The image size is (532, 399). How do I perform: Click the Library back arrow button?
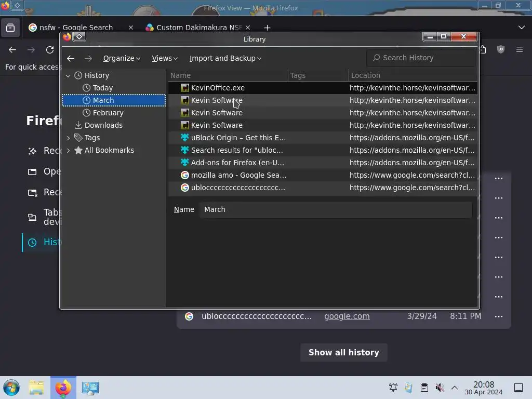(x=71, y=58)
